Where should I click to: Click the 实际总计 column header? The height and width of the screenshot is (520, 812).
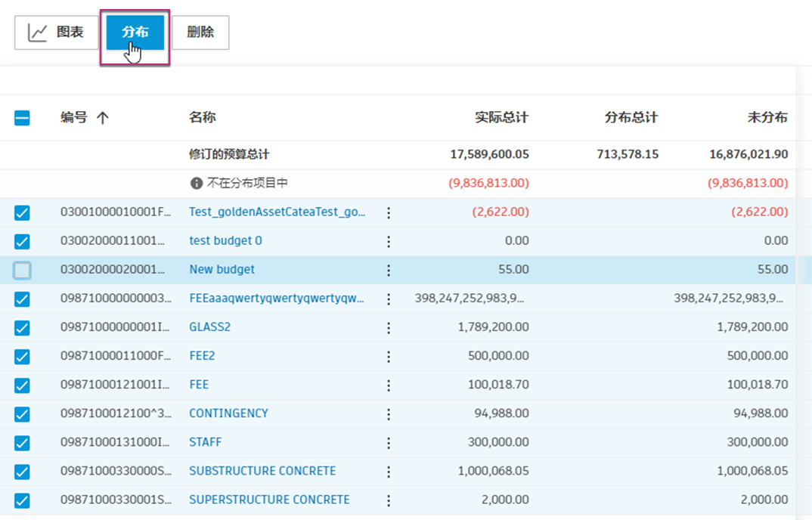tap(502, 118)
